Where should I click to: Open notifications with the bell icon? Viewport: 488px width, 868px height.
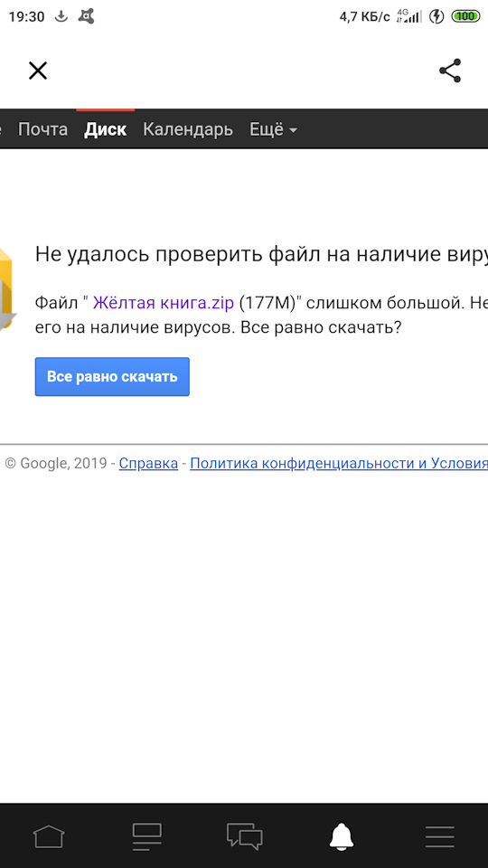click(342, 835)
